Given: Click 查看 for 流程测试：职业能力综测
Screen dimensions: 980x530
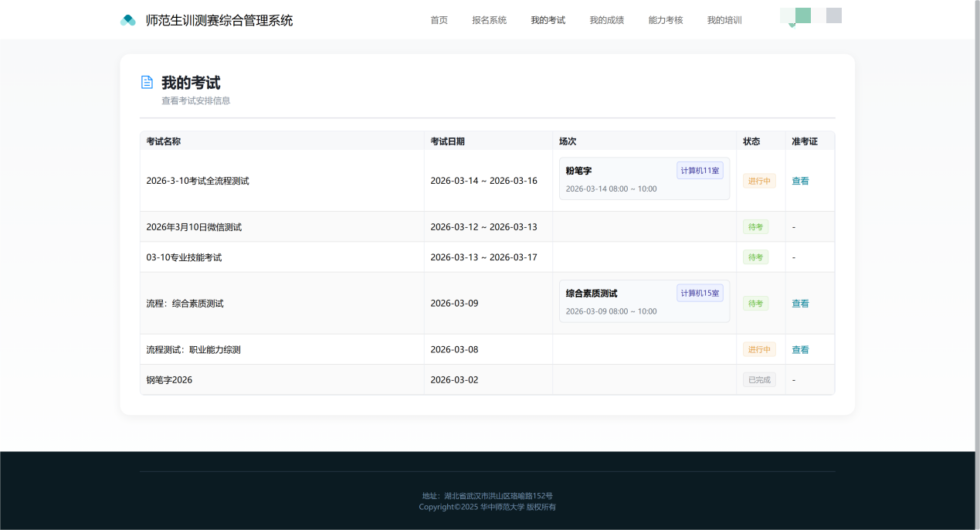Looking at the screenshot, I should click(800, 349).
